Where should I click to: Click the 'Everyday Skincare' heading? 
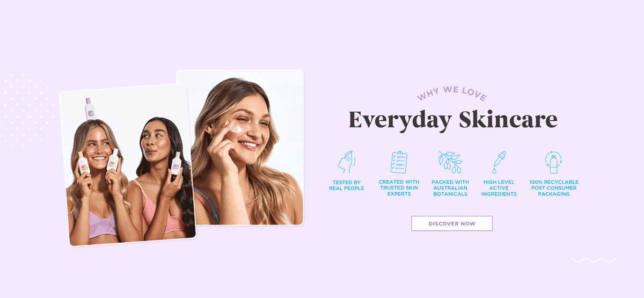[453, 120]
